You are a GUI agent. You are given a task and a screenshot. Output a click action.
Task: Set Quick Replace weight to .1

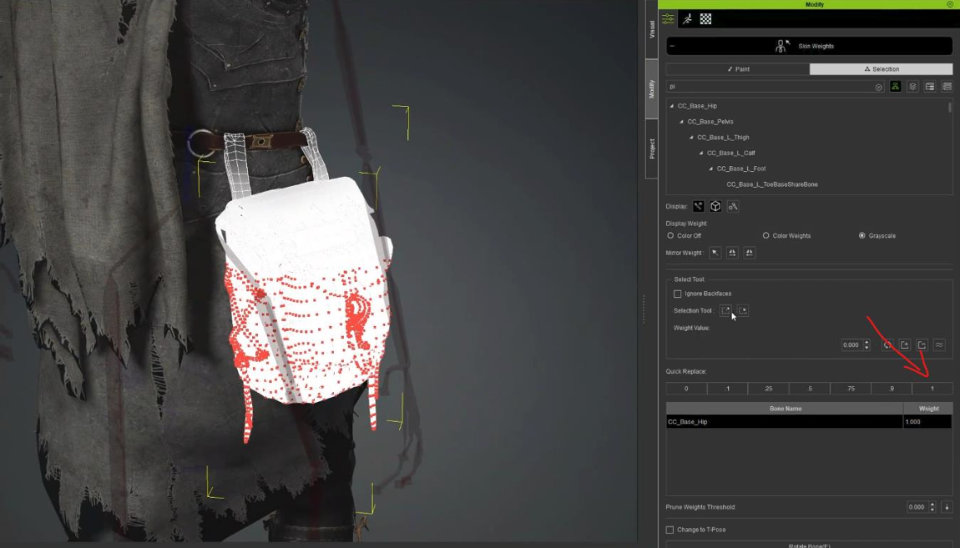[x=727, y=389]
